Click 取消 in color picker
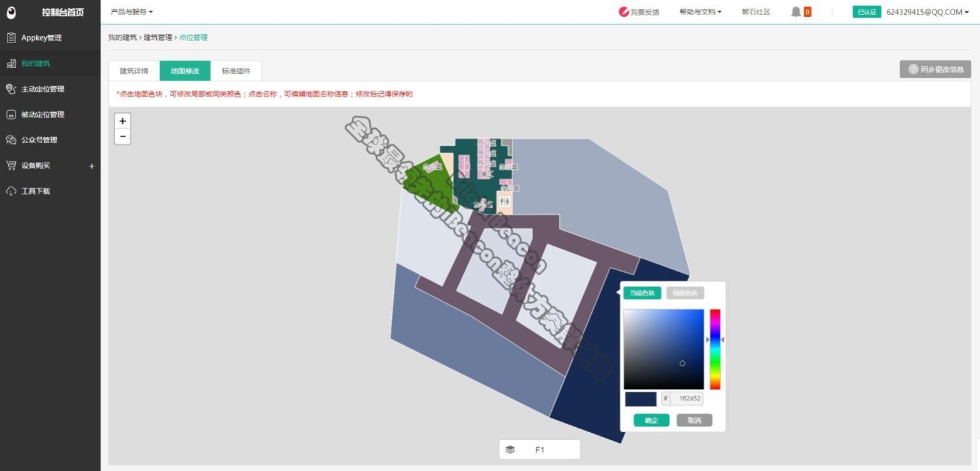The height and width of the screenshot is (471, 980). (694, 420)
